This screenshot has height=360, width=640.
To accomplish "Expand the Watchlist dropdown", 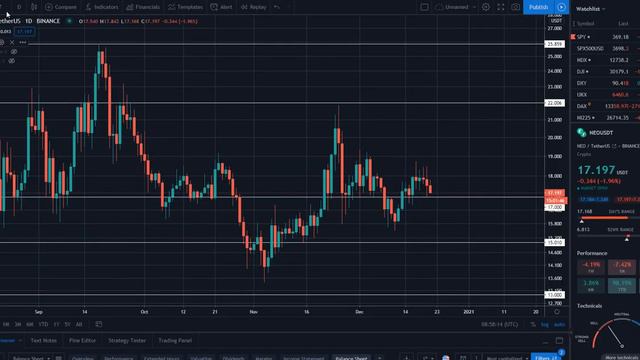I will click(590, 9).
